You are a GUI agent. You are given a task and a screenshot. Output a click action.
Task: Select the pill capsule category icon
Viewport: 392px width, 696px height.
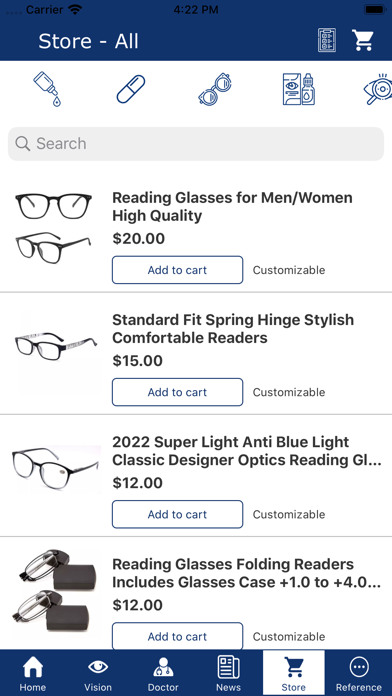[x=131, y=89]
